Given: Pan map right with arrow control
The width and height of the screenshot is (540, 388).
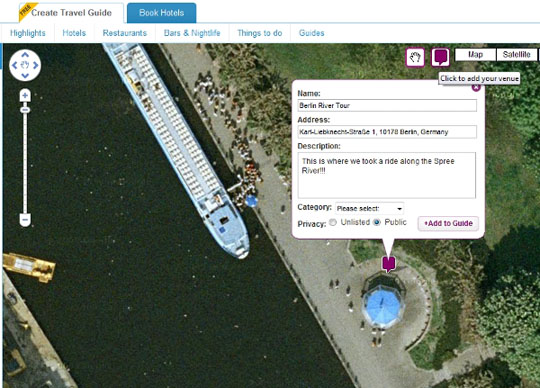Looking at the screenshot, I should [x=35, y=65].
